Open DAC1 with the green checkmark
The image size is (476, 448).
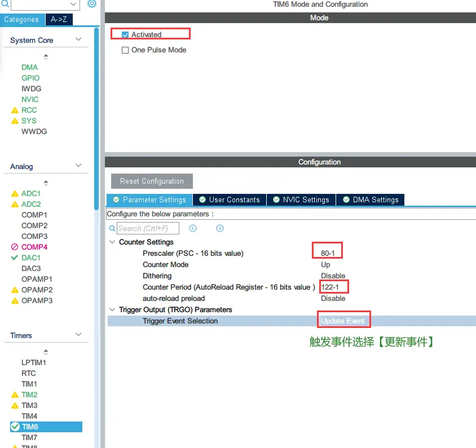coord(31,258)
